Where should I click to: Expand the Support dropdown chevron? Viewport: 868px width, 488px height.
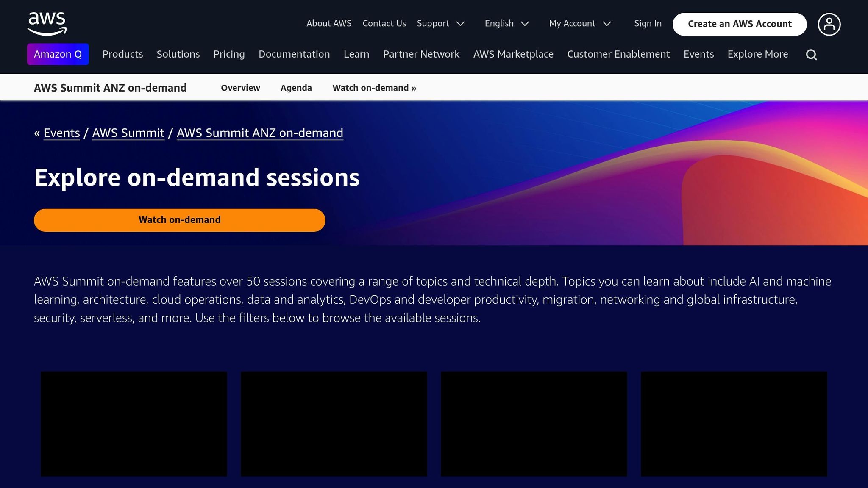460,24
